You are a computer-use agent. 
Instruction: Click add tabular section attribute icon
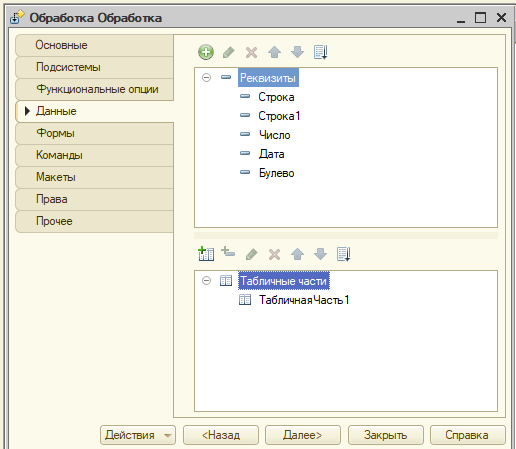228,252
